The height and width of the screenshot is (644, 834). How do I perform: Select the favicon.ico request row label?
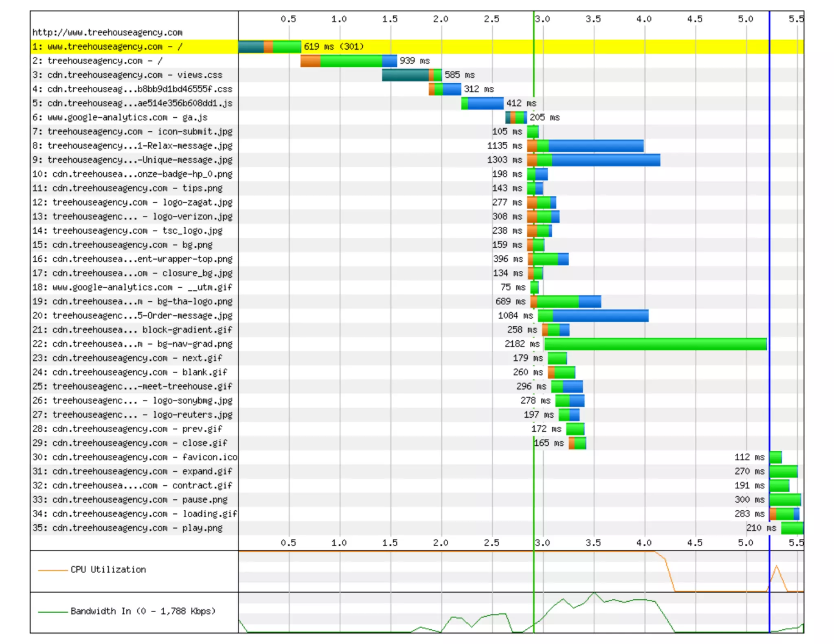(x=134, y=457)
